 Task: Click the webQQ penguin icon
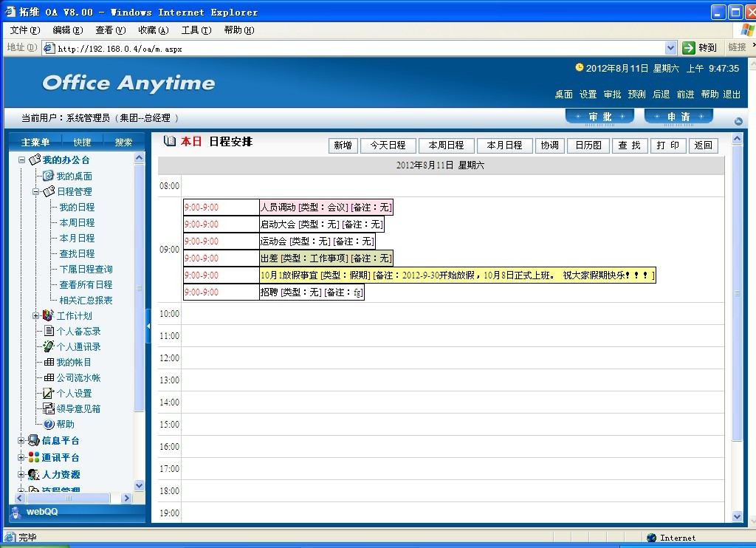click(16, 512)
